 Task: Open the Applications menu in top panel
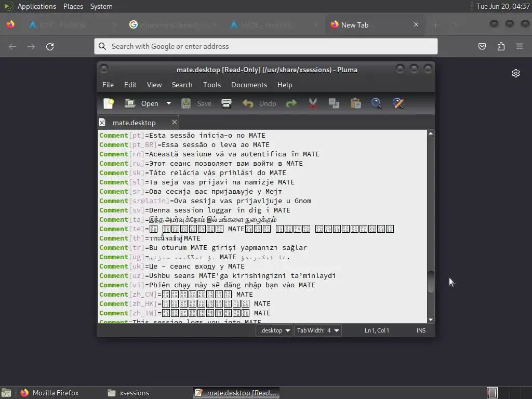coord(37,6)
